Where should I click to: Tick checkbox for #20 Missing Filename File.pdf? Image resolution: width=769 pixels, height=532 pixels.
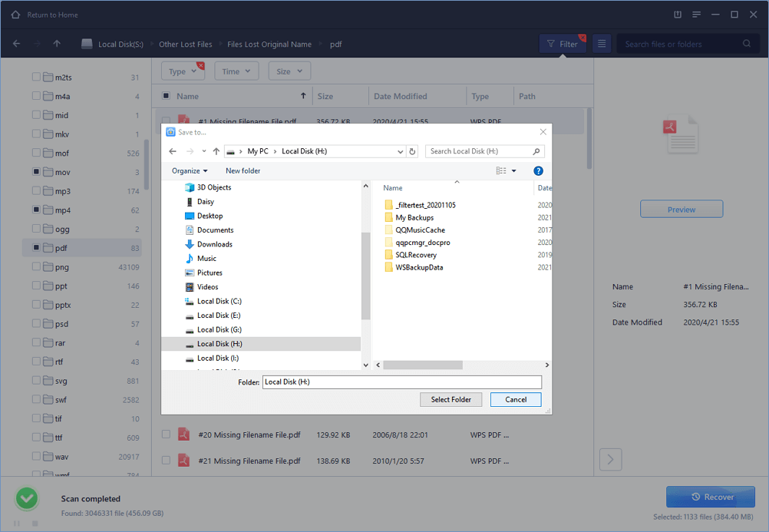point(166,435)
